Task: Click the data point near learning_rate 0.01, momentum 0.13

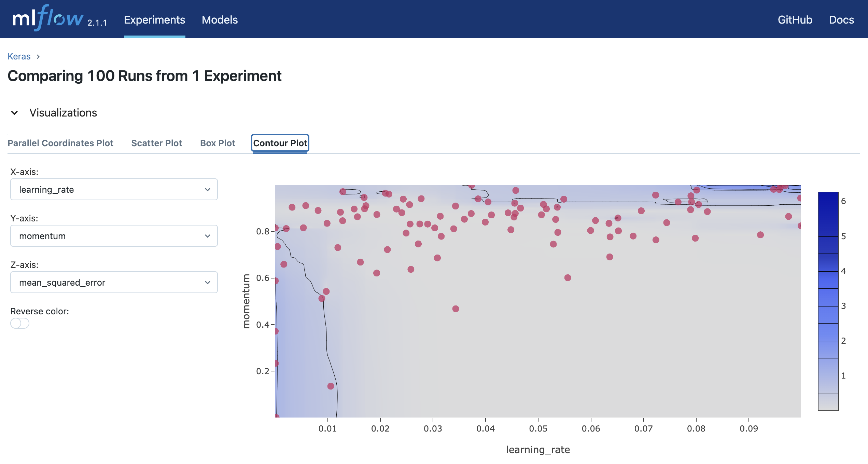Action: click(x=331, y=386)
